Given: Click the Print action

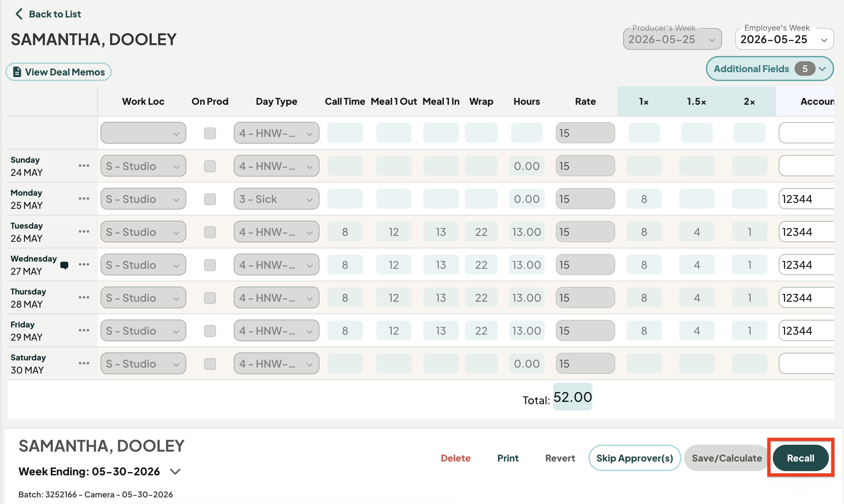Looking at the screenshot, I should pos(508,458).
